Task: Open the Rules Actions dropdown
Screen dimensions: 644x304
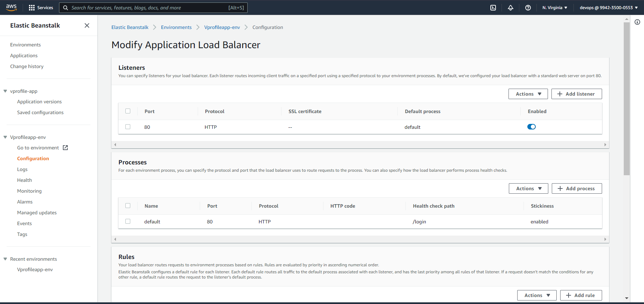Action: coord(537,295)
